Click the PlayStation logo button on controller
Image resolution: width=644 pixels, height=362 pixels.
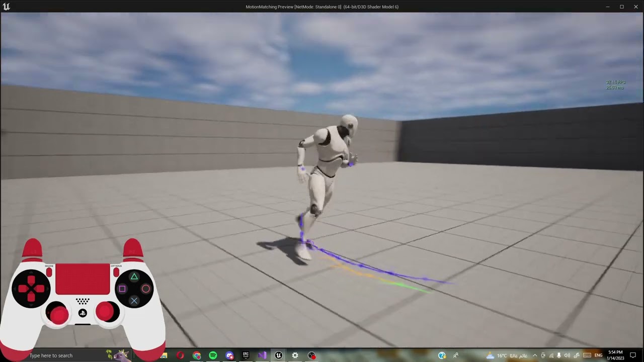pyautogui.click(x=83, y=313)
